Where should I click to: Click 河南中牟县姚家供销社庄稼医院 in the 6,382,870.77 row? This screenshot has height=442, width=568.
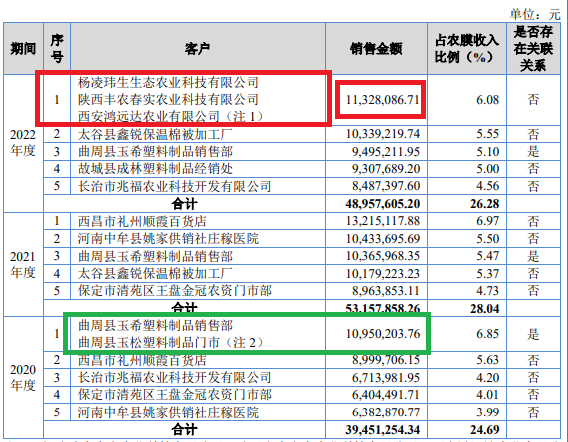(168, 412)
